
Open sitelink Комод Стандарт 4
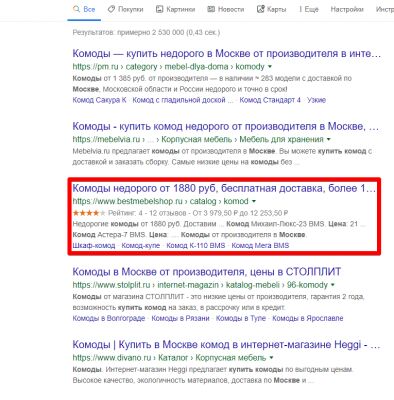[270, 100]
